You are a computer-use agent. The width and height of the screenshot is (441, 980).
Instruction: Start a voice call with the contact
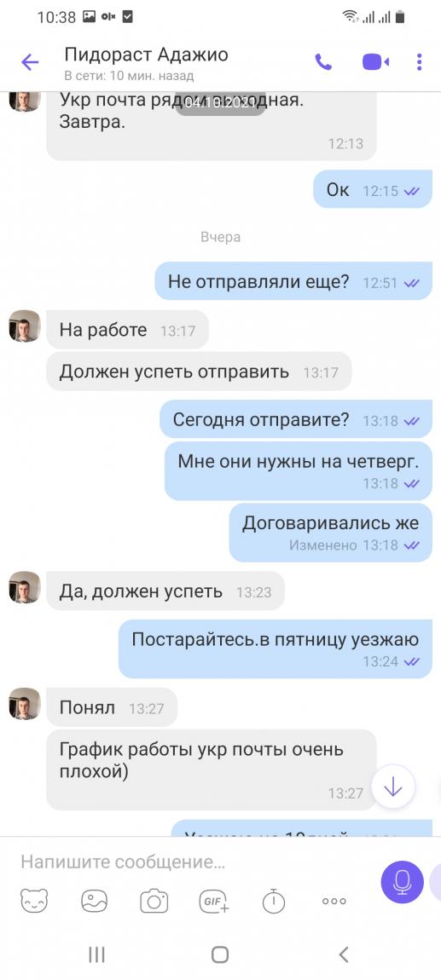tap(323, 62)
